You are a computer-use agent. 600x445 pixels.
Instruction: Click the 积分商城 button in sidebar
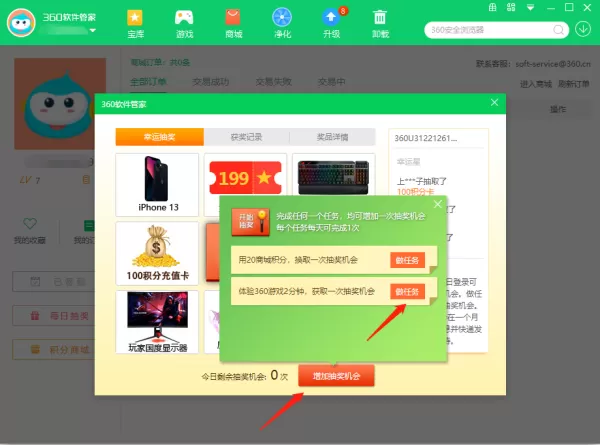(54, 349)
